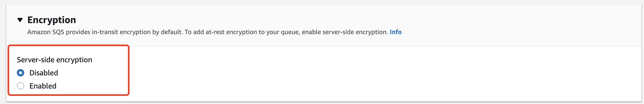Hide Encryption settings via the header arrow
The width and height of the screenshot is (644, 104).
coord(20,20)
